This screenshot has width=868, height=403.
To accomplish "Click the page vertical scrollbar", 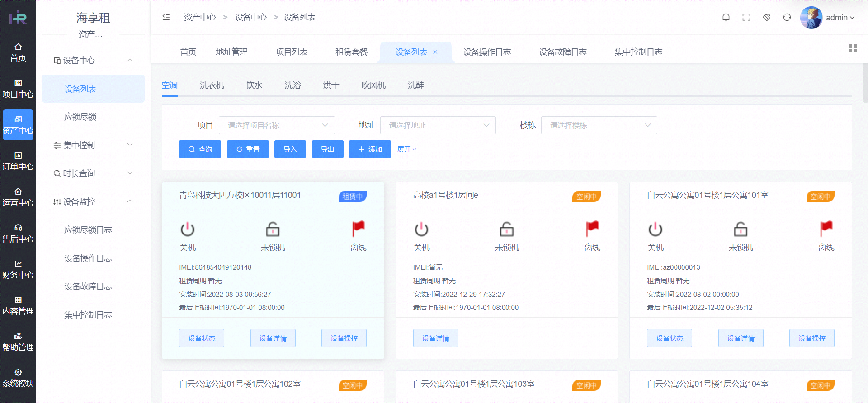I will click(x=865, y=84).
